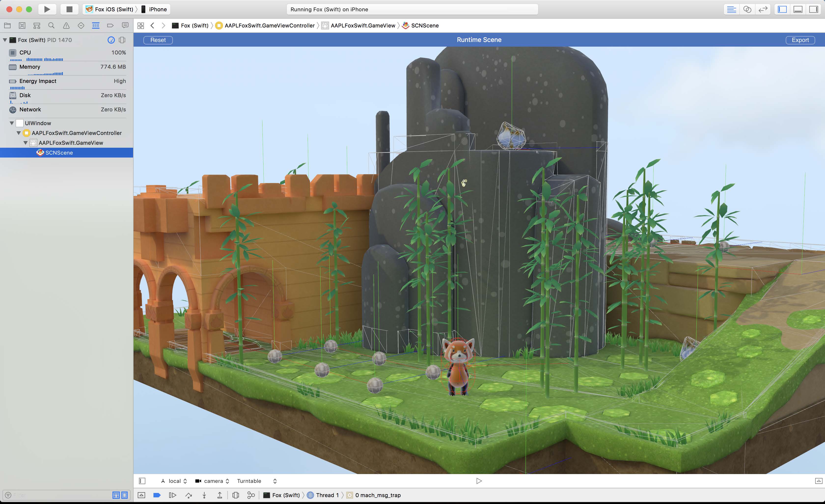This screenshot has height=504, width=825.
Task: Click Fox (Swift) in editor jump bar
Action: pos(190,26)
